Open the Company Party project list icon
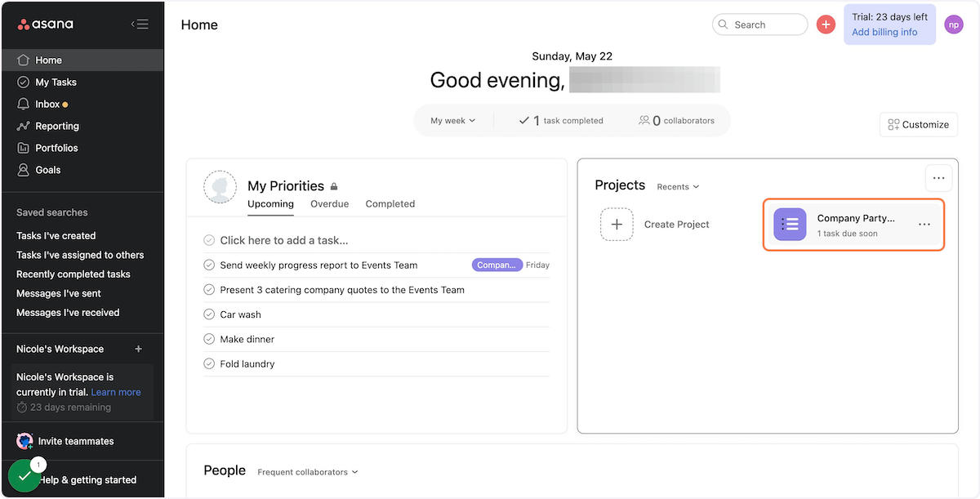980x499 pixels. (x=790, y=225)
